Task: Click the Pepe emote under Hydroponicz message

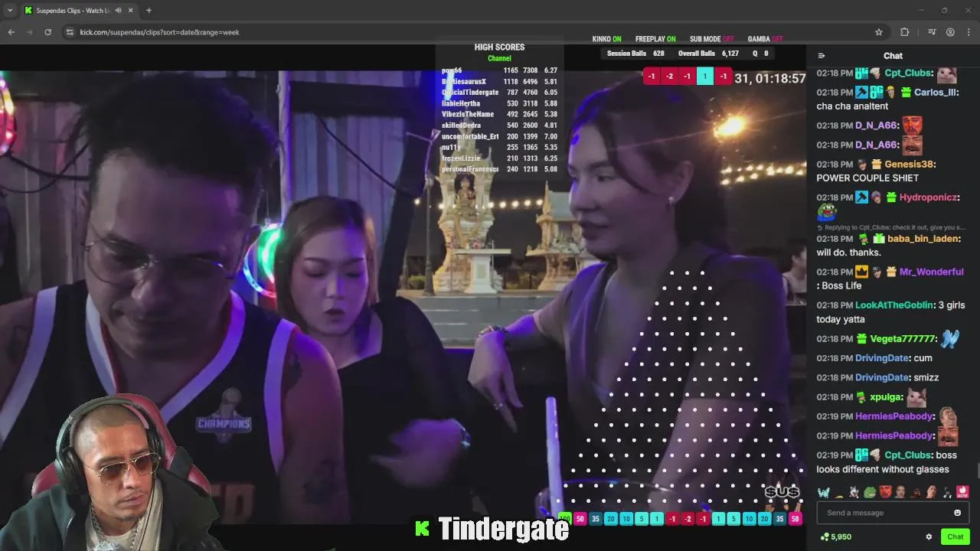Action: tap(826, 212)
